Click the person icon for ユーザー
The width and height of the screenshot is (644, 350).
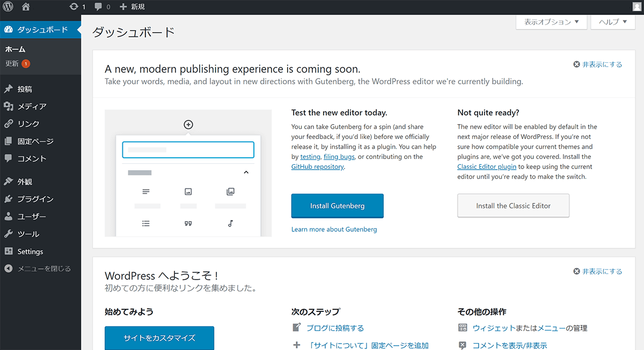click(8, 217)
